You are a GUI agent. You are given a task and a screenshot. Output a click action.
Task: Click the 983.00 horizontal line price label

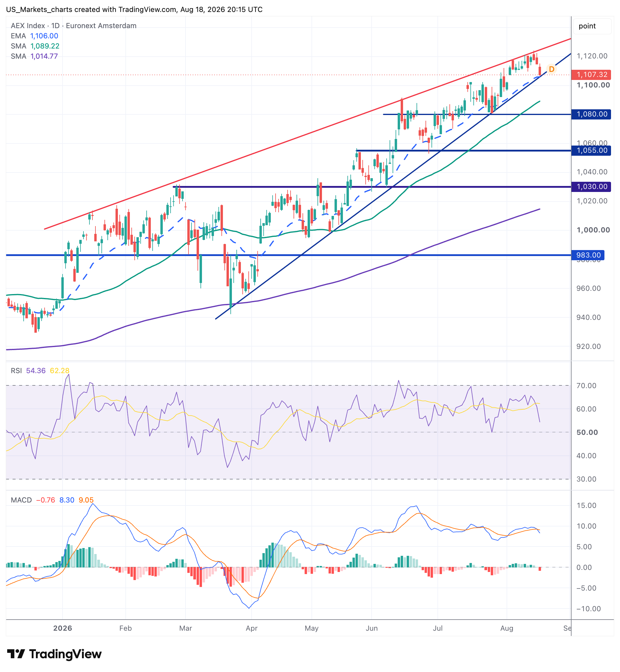pos(588,255)
